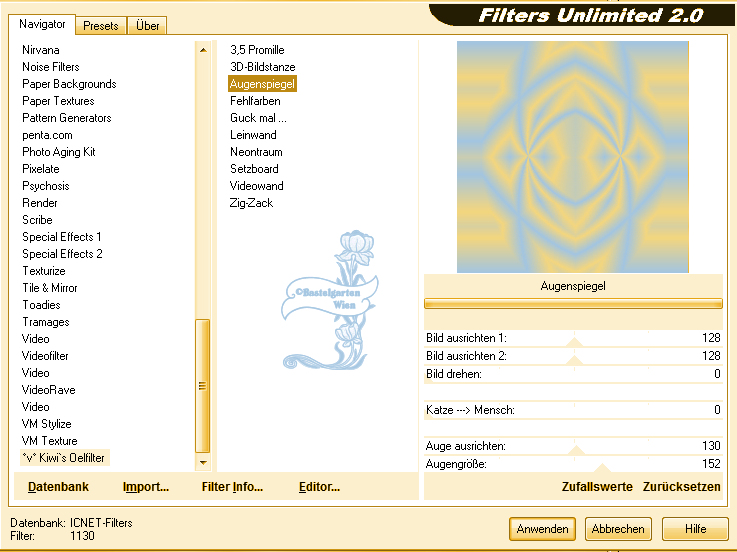This screenshot has height=552, width=737.
Task: Select the °v° Kiwi's Oelfilter category
Action: pyautogui.click(x=64, y=457)
